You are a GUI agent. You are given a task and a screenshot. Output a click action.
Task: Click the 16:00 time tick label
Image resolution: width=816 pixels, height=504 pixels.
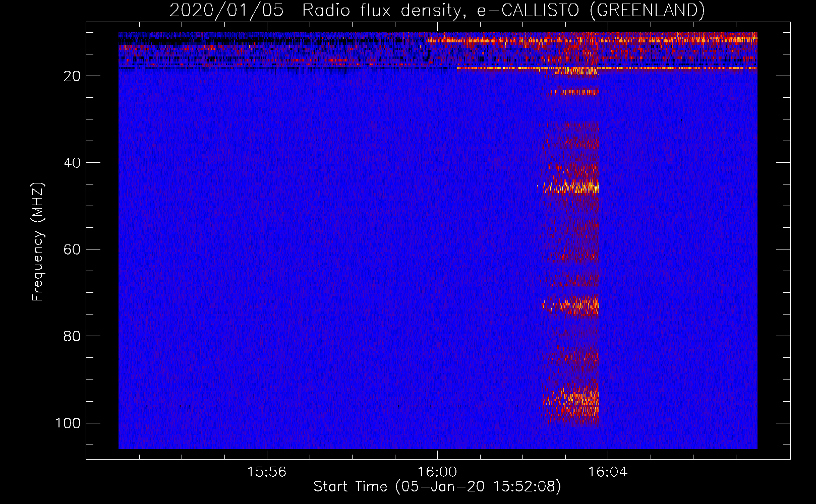437,472
